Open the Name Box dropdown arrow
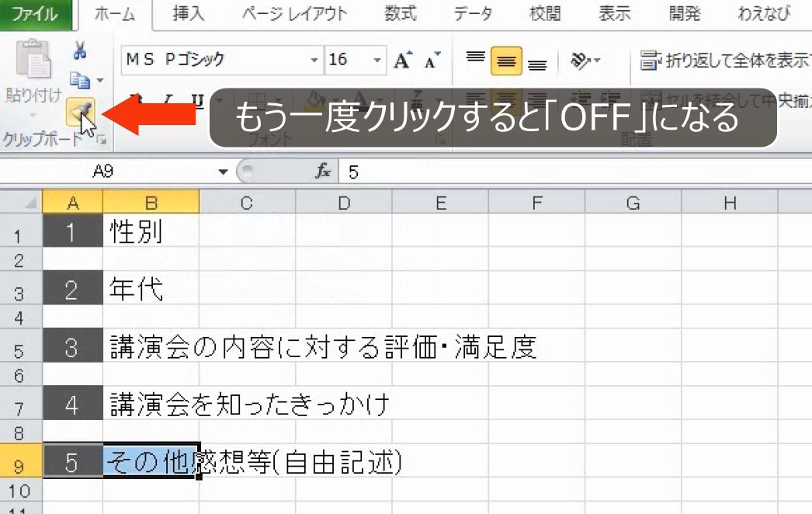The height and width of the screenshot is (514, 812). [223, 172]
